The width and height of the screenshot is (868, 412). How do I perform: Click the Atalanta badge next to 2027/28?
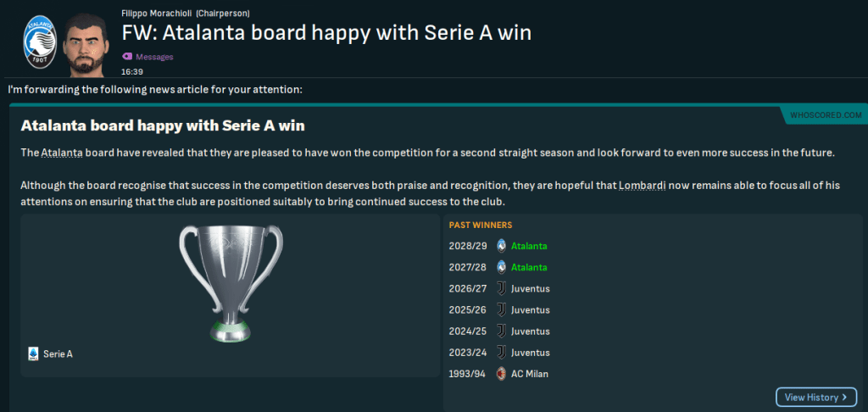[501, 267]
